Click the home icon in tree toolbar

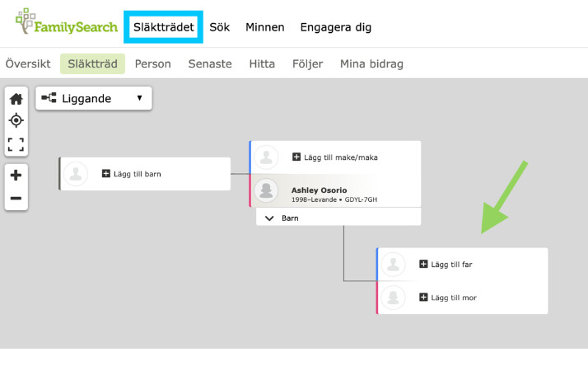pyautogui.click(x=16, y=99)
